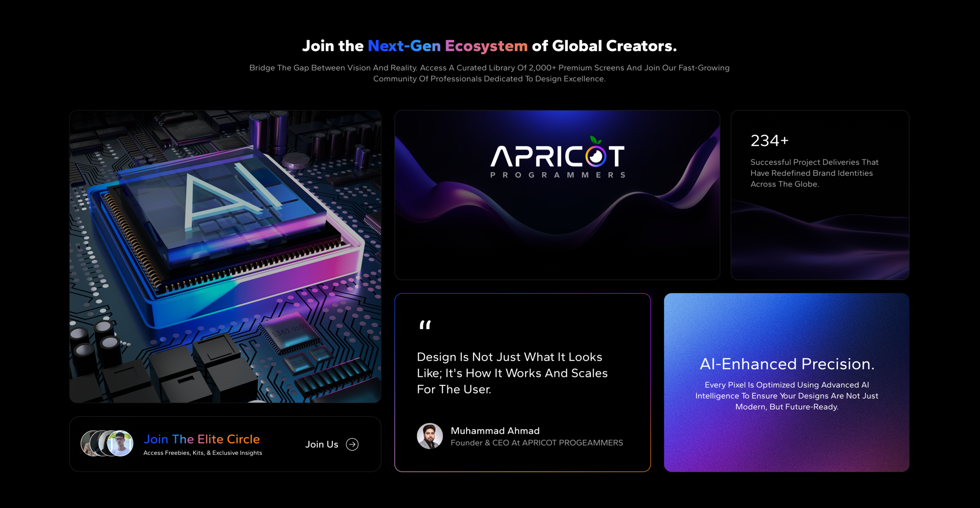The width and height of the screenshot is (980, 508).
Task: Click the quotation mark icon
Action: pos(425,325)
